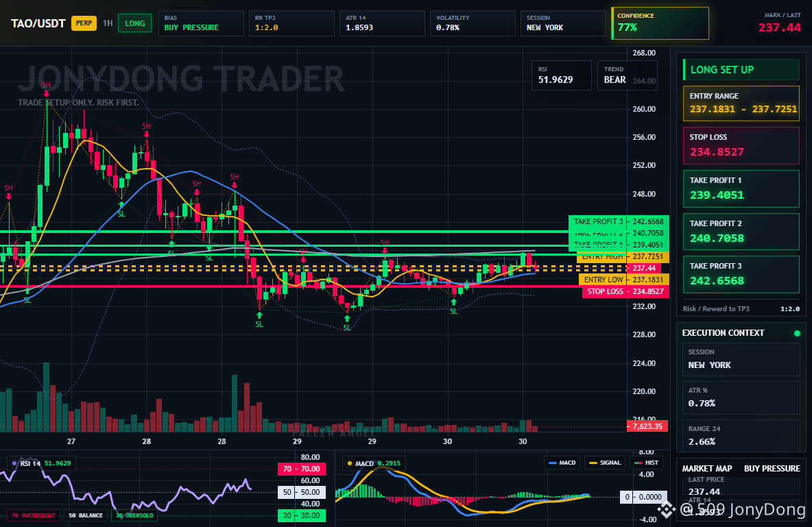Image resolution: width=812 pixels, height=527 pixels.
Task: Click the MACD 0 0.0000 zero-line tag
Action: pyautogui.click(x=643, y=497)
